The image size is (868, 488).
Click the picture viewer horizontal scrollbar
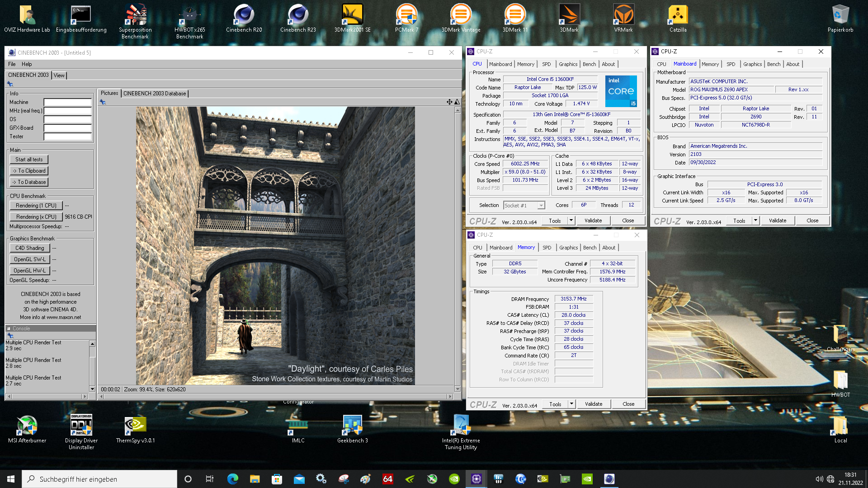click(x=275, y=396)
